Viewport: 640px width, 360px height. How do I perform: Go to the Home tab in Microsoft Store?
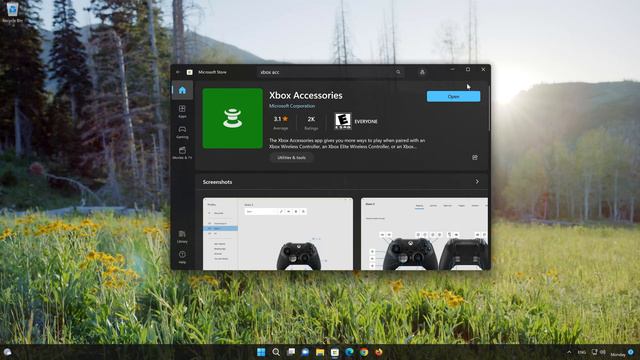click(182, 90)
